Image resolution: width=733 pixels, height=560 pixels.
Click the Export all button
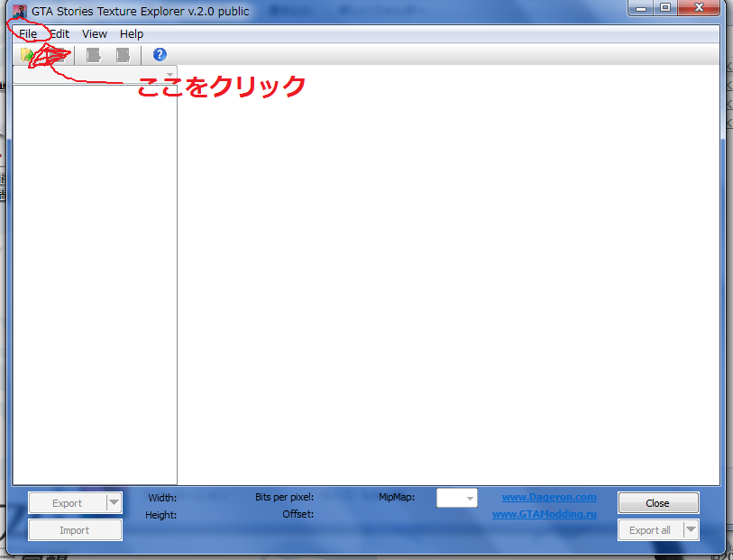tap(651, 530)
